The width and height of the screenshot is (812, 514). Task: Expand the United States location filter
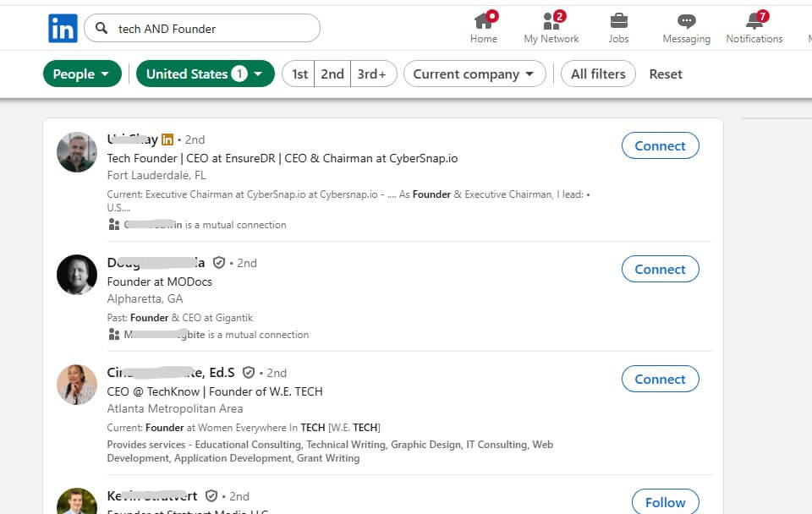tap(205, 74)
